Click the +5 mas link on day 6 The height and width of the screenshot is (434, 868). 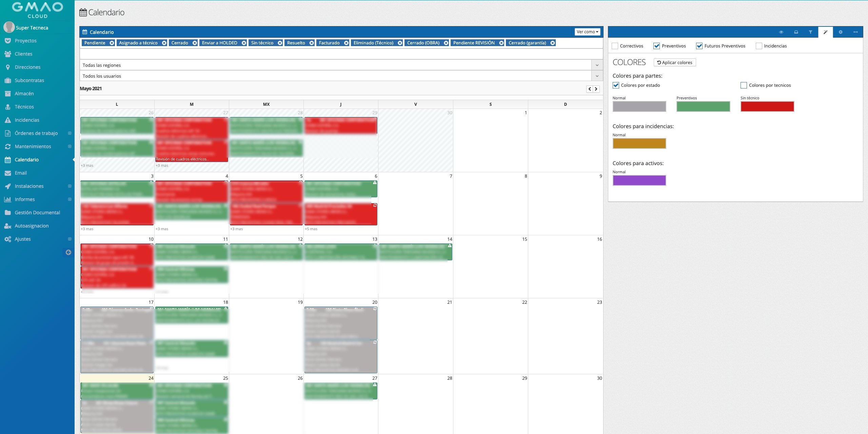311,229
